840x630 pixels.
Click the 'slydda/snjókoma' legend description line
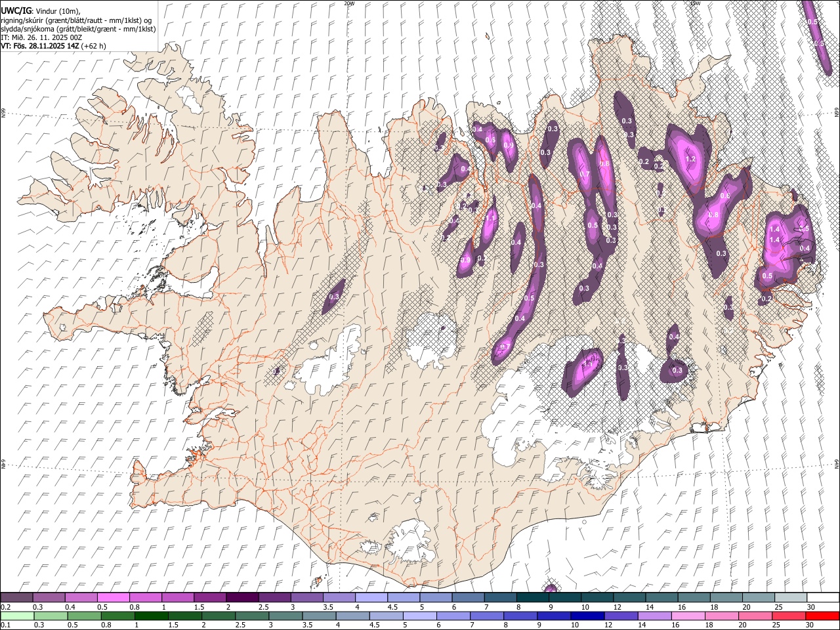tap(78, 29)
